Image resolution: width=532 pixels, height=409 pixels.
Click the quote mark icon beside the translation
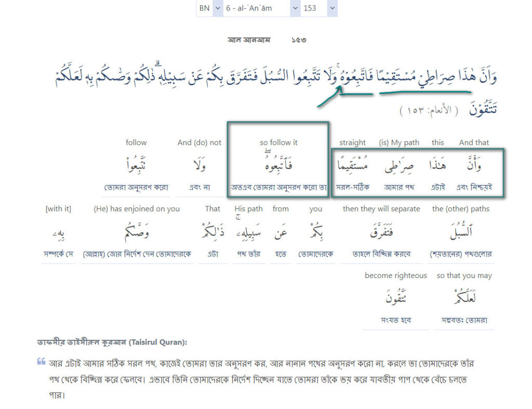tap(41, 362)
